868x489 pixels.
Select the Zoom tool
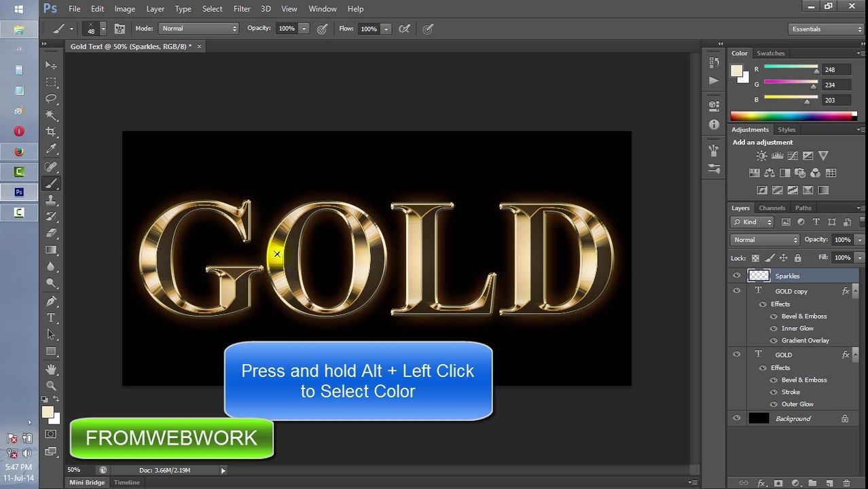point(51,386)
